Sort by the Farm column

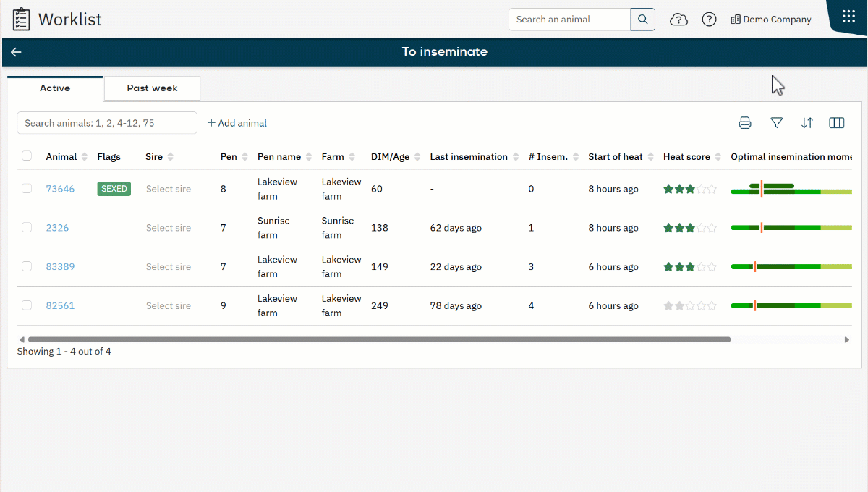pos(339,157)
